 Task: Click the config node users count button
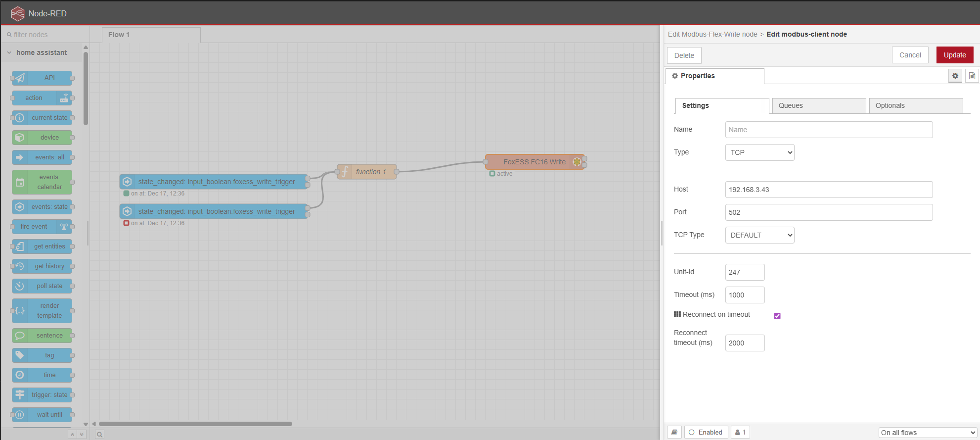click(x=740, y=432)
